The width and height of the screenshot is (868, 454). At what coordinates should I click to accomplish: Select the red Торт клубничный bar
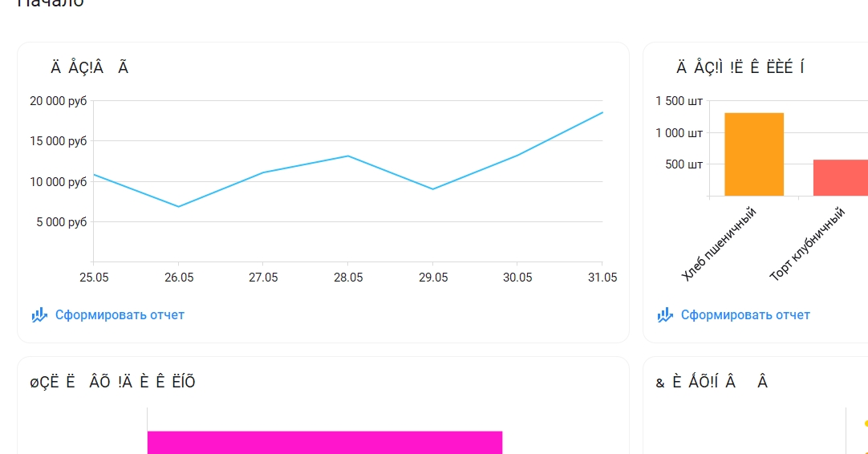(840, 178)
